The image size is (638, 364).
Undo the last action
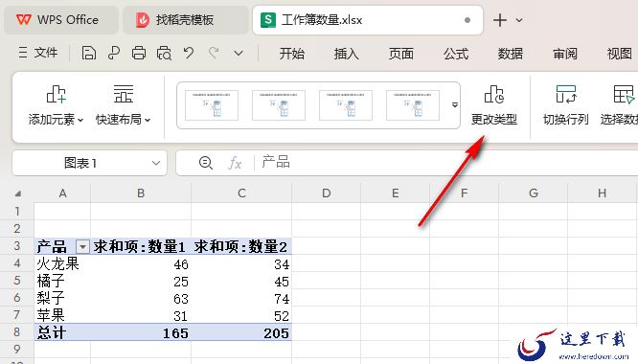pos(189,53)
